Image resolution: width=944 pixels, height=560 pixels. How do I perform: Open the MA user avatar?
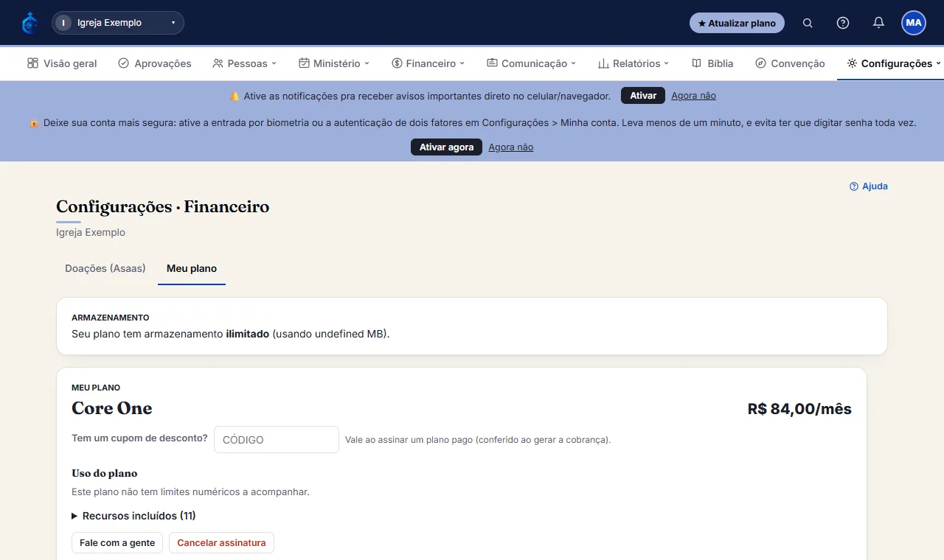[x=914, y=23]
